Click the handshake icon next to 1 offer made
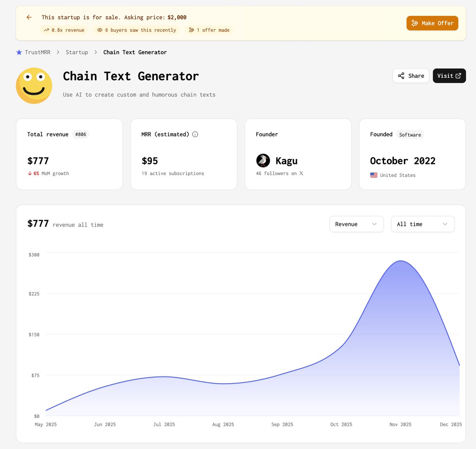The image size is (476, 449). pyautogui.click(x=192, y=30)
